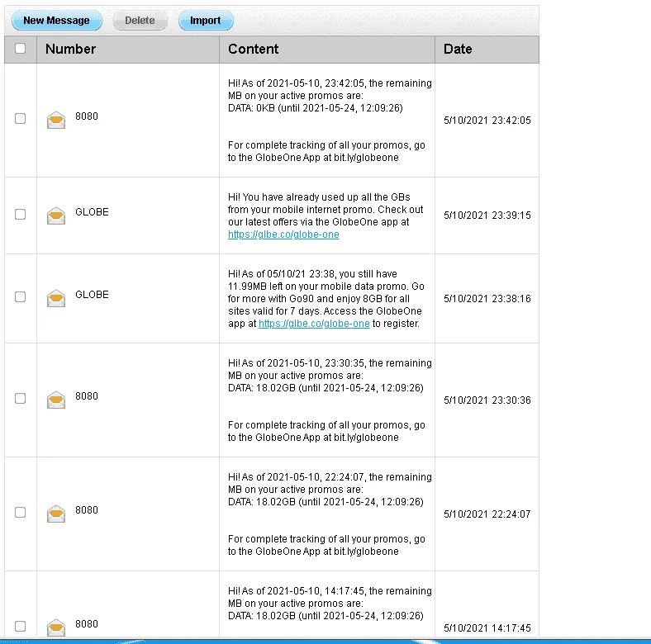Select sender 8080 in the 23:42:05 row
This screenshot has height=644, width=651.
87,116
